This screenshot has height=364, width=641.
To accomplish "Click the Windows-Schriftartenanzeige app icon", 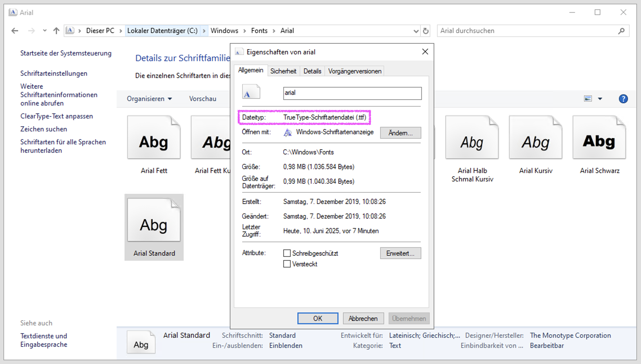I will [x=288, y=132].
